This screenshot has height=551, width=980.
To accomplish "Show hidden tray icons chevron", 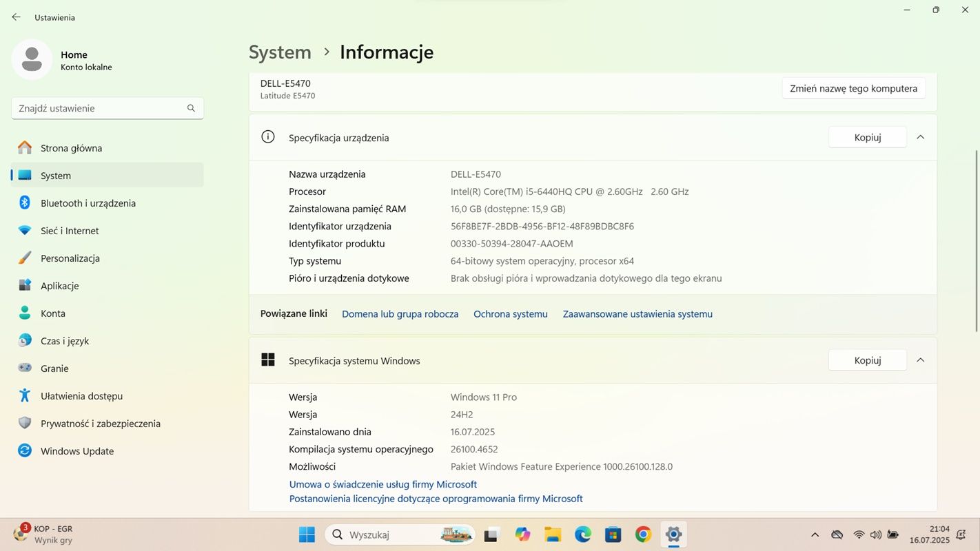I will pos(815,534).
